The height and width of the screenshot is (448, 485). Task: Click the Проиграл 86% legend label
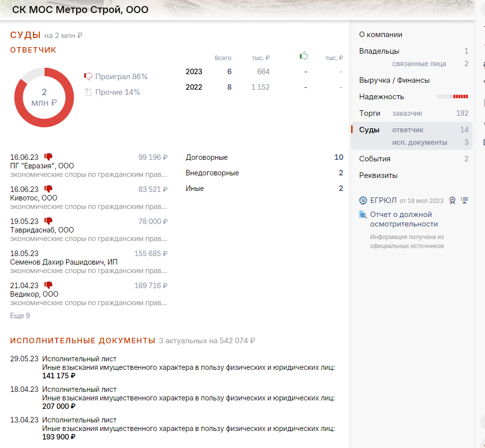(121, 76)
